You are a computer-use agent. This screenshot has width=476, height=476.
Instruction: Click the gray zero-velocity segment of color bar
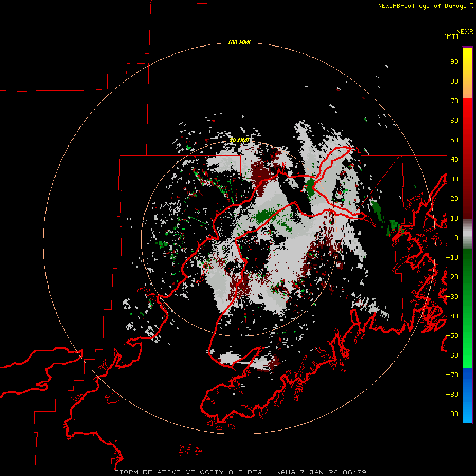(x=467, y=234)
